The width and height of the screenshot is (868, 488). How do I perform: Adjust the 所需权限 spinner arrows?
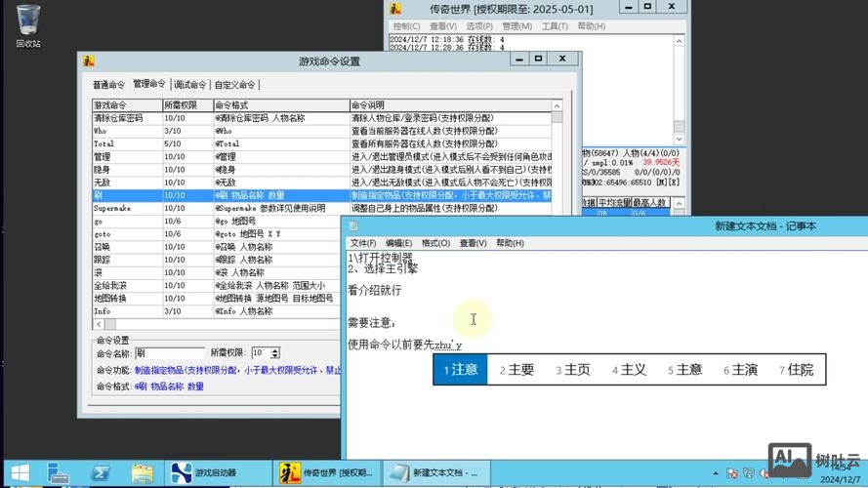tap(275, 352)
